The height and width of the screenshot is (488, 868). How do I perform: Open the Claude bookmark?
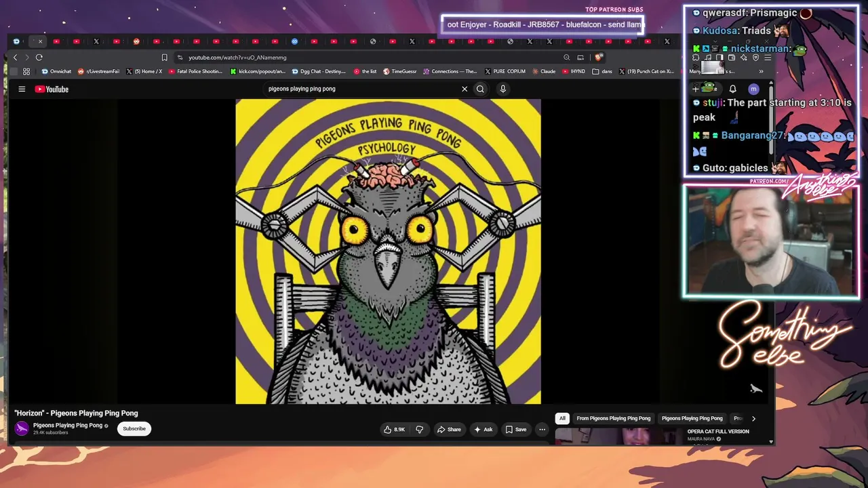pyautogui.click(x=543, y=71)
